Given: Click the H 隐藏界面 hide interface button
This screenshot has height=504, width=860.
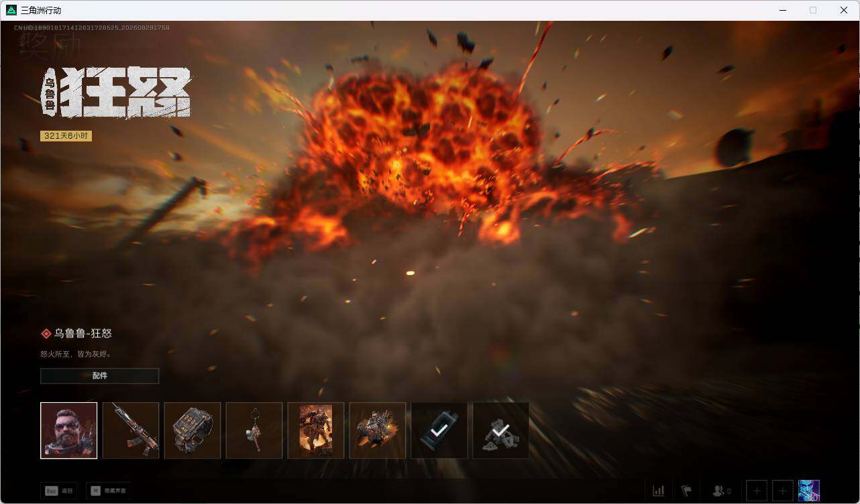Looking at the screenshot, I should click(109, 491).
